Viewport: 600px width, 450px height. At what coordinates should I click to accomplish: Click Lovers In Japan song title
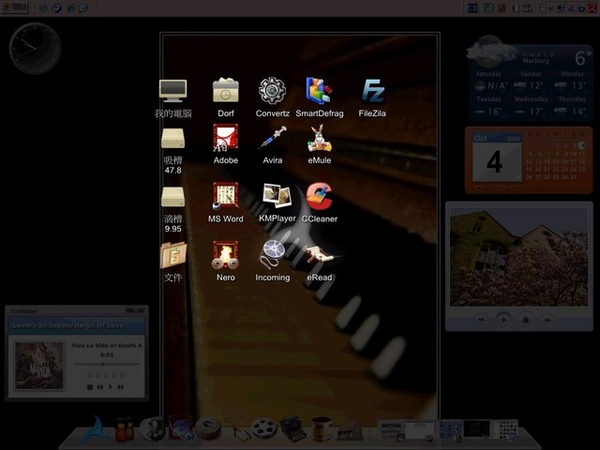[x=68, y=326]
